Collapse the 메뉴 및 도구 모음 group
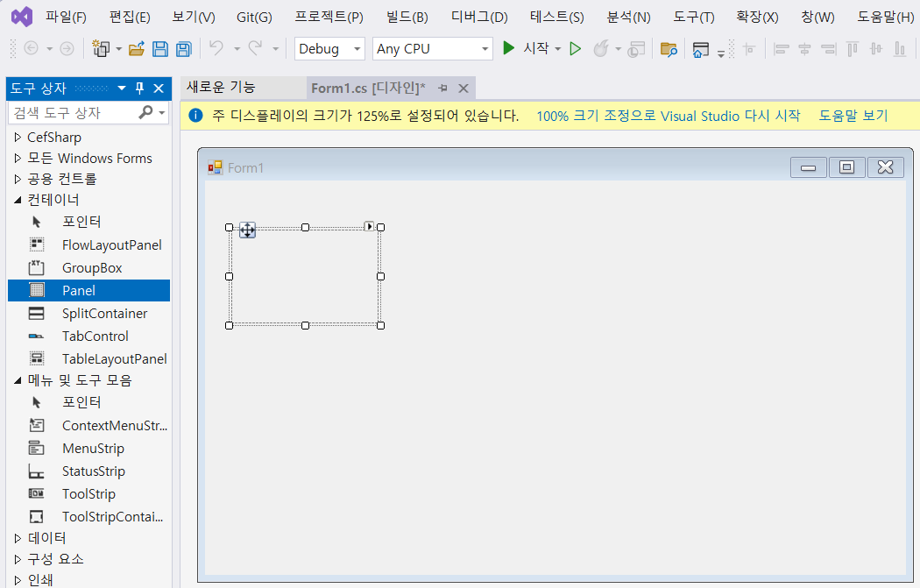This screenshot has width=920, height=588. [18, 380]
